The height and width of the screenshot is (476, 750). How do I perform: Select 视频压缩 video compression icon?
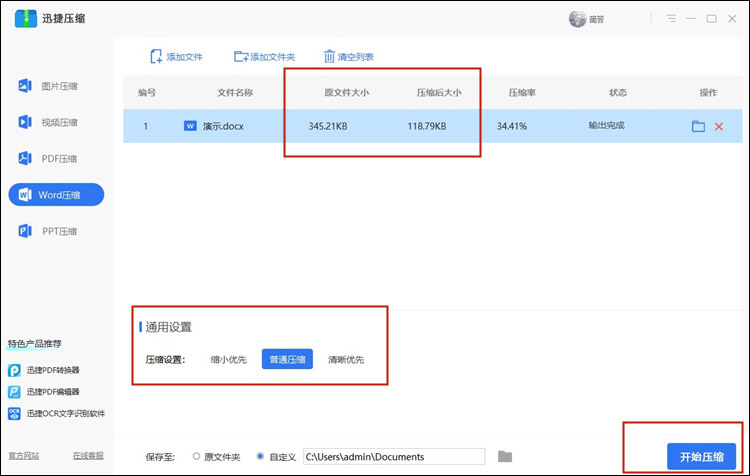(x=25, y=122)
